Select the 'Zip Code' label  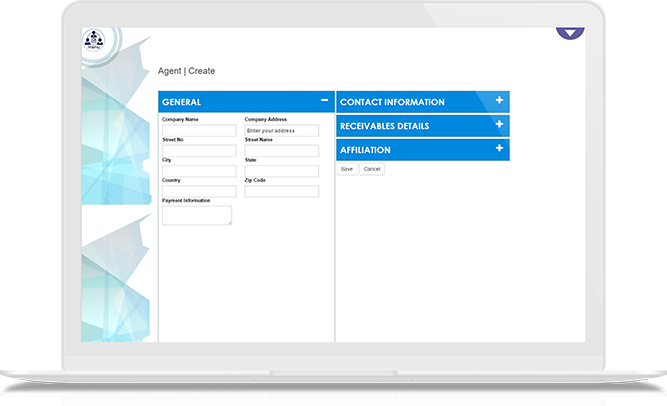[x=255, y=180]
